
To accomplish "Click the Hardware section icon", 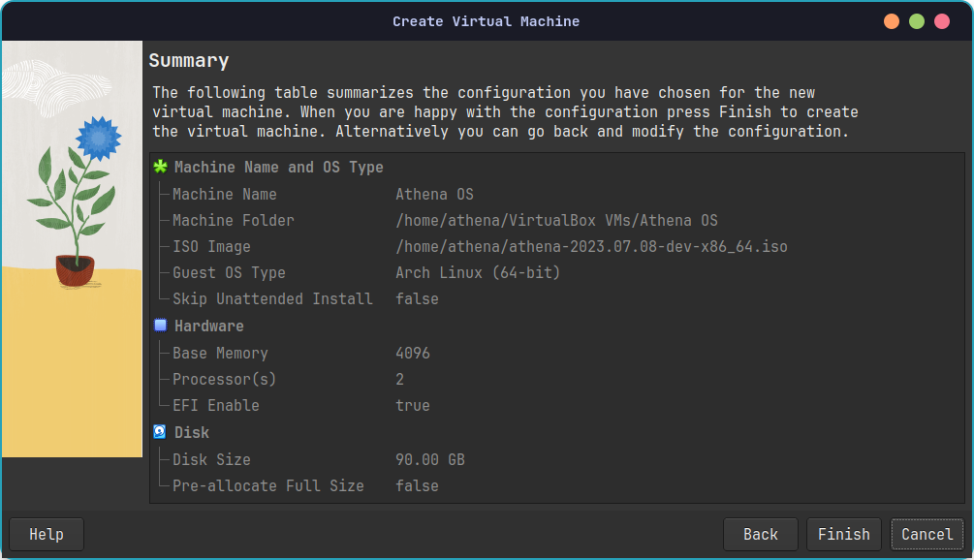I will (159, 326).
